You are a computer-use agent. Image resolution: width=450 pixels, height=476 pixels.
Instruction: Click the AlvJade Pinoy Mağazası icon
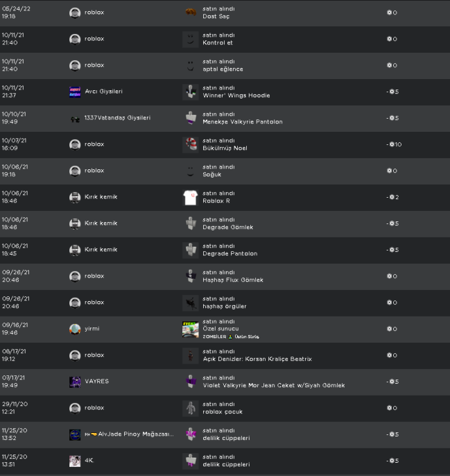[75, 434]
